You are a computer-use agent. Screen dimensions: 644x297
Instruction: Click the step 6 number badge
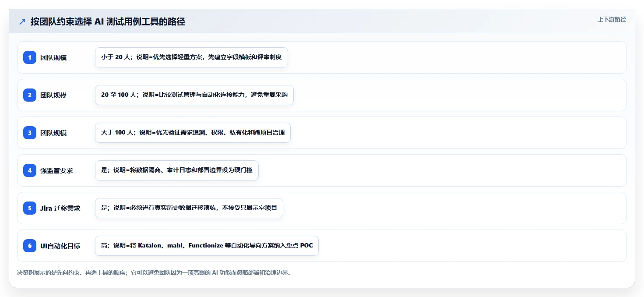click(x=30, y=246)
